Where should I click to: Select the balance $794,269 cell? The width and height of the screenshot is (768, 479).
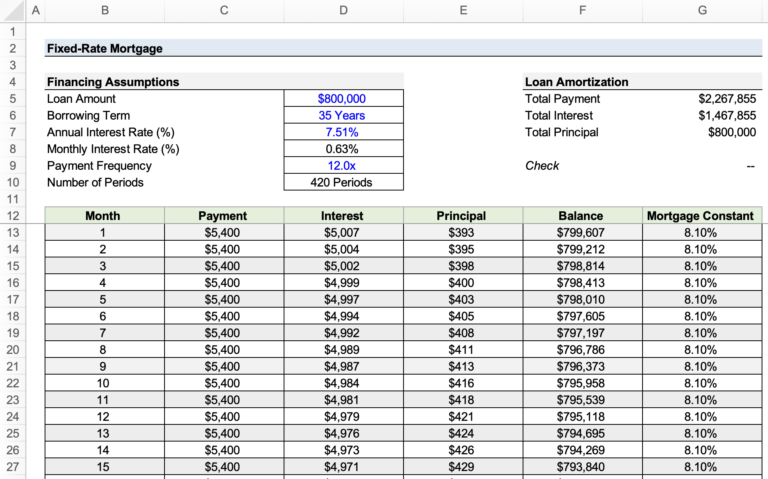[x=582, y=450]
